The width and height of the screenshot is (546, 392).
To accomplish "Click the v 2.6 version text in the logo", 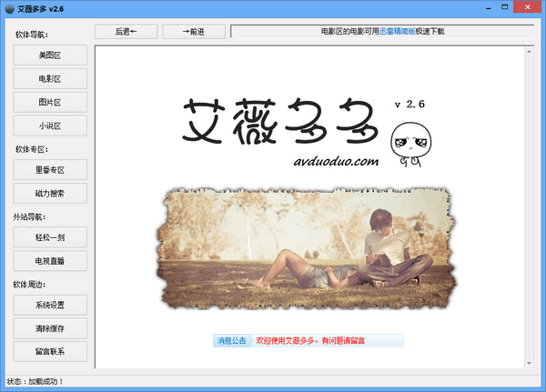I will 409,104.
